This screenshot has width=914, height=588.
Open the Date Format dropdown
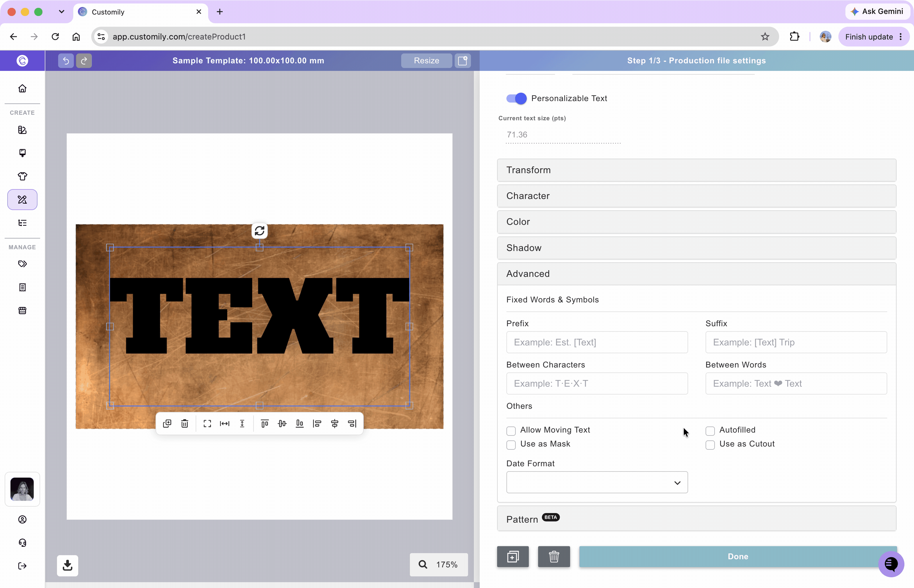(x=597, y=483)
